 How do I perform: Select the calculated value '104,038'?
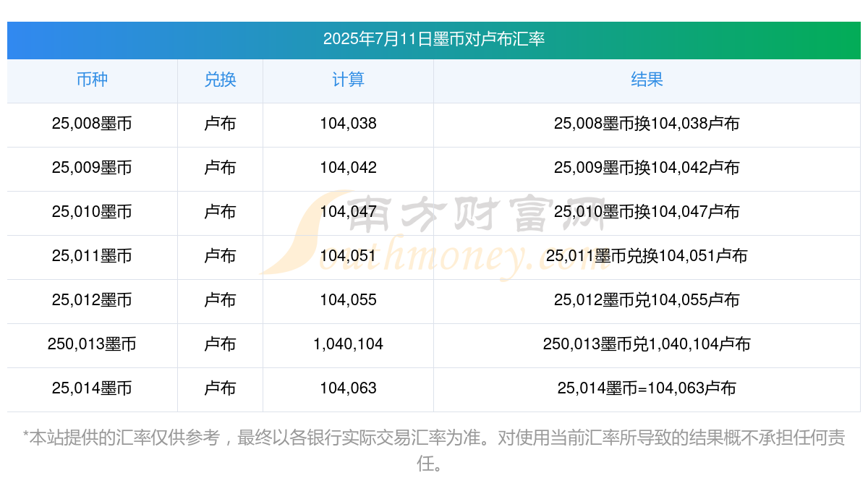coord(348,124)
